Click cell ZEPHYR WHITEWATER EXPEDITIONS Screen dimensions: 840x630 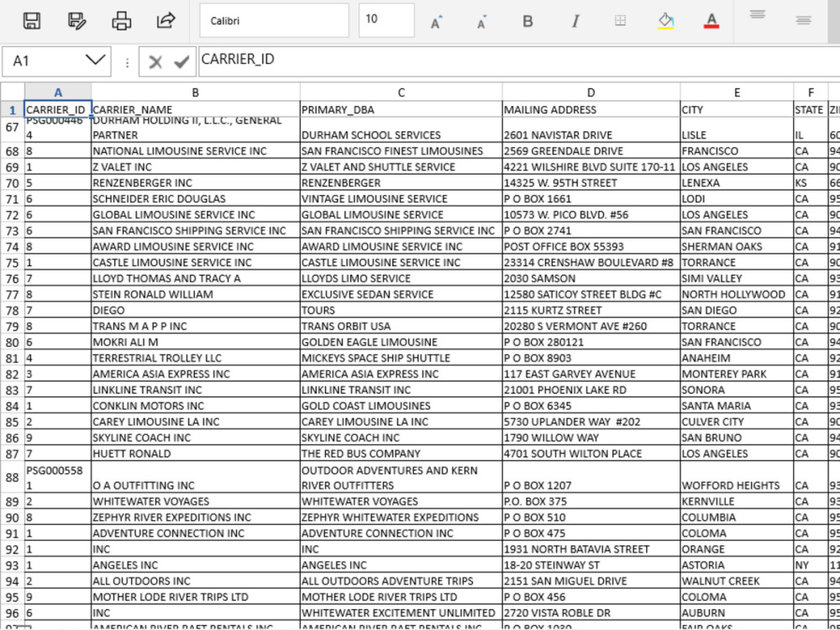click(402, 517)
